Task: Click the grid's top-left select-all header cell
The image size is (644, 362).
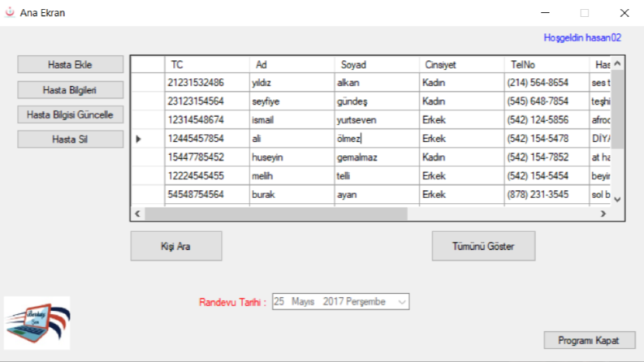Action: [148, 64]
